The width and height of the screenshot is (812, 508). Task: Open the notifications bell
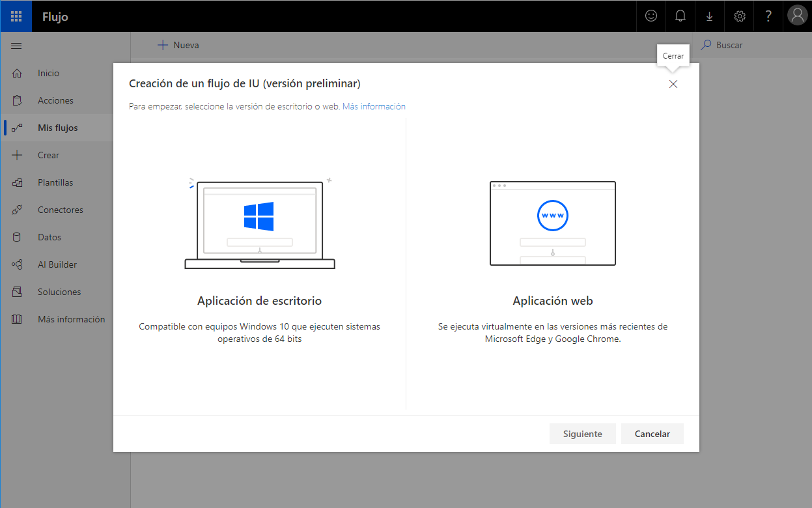pos(680,16)
